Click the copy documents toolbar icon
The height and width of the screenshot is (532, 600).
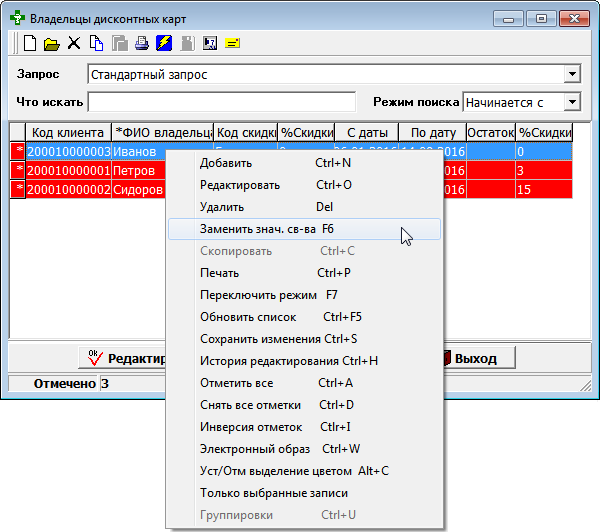97,43
